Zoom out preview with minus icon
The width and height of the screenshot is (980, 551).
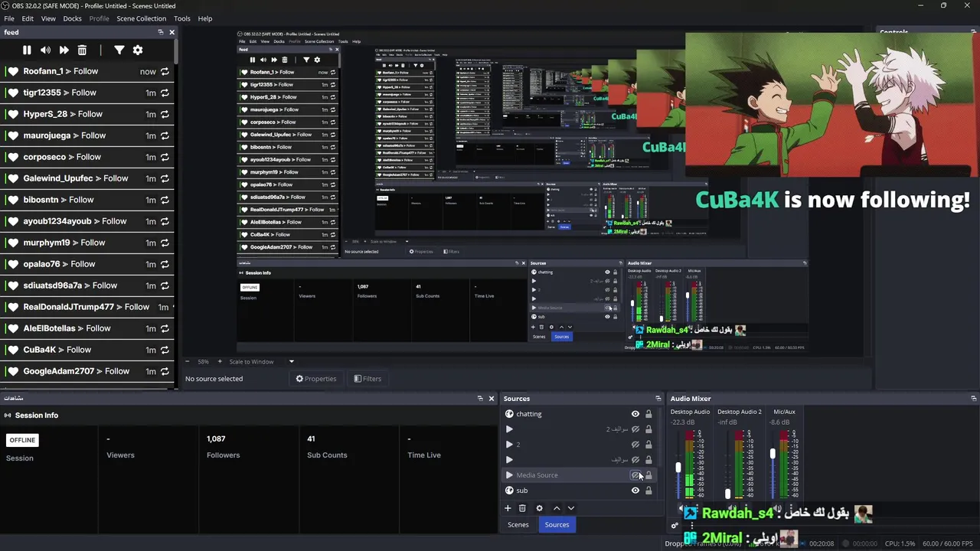tap(187, 361)
